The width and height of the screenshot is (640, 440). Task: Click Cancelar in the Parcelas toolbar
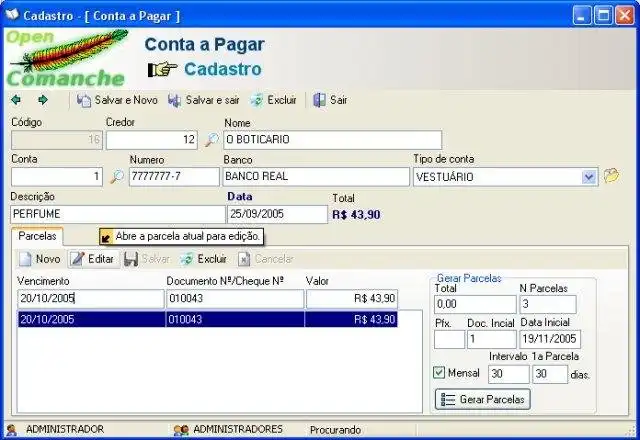(x=266, y=259)
